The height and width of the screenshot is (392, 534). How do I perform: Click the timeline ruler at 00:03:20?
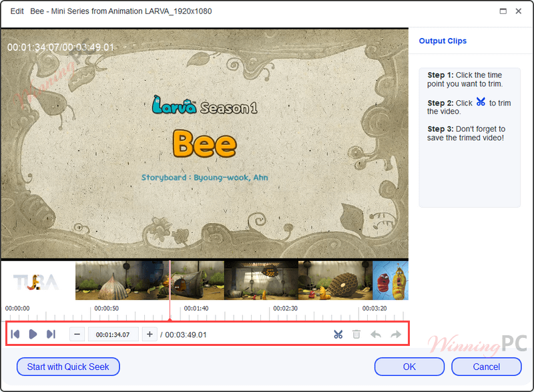374,309
